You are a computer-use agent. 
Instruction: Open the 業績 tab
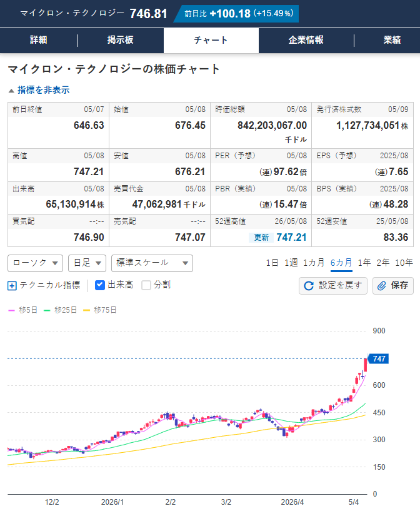point(392,40)
